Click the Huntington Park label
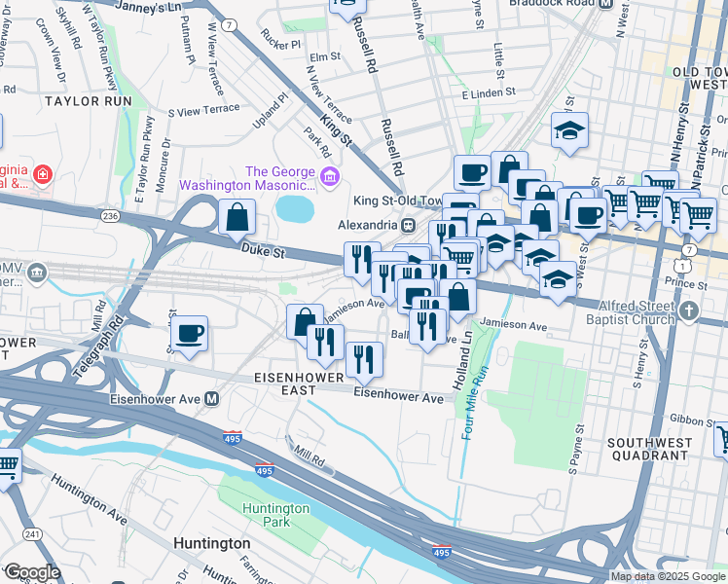This screenshot has width=728, height=584. (x=276, y=515)
